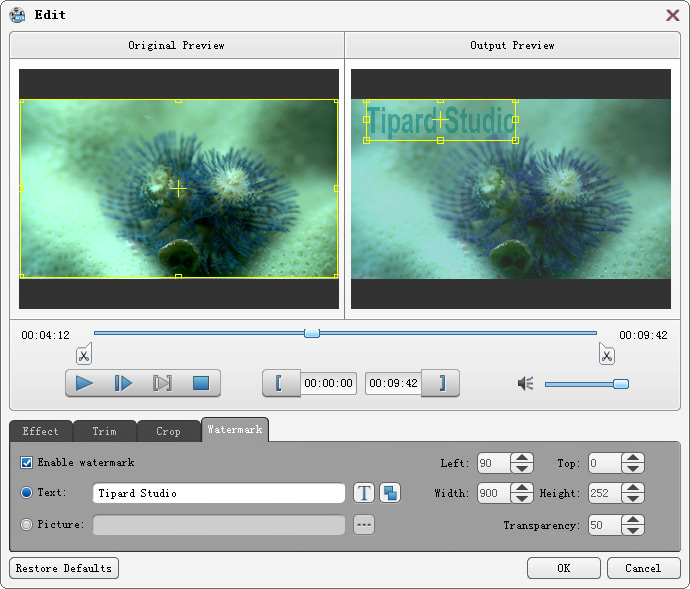Click the left scissors trim marker
Screen dimensions: 690x589
pos(84,355)
